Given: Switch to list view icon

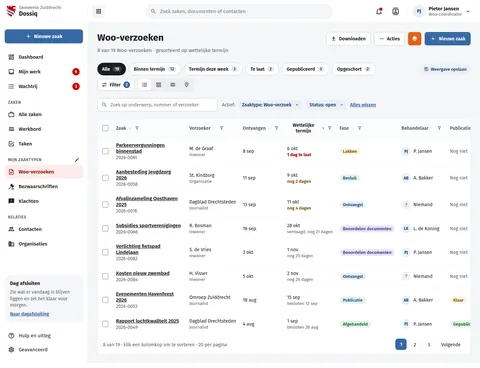Looking at the screenshot, I should tap(144, 85).
